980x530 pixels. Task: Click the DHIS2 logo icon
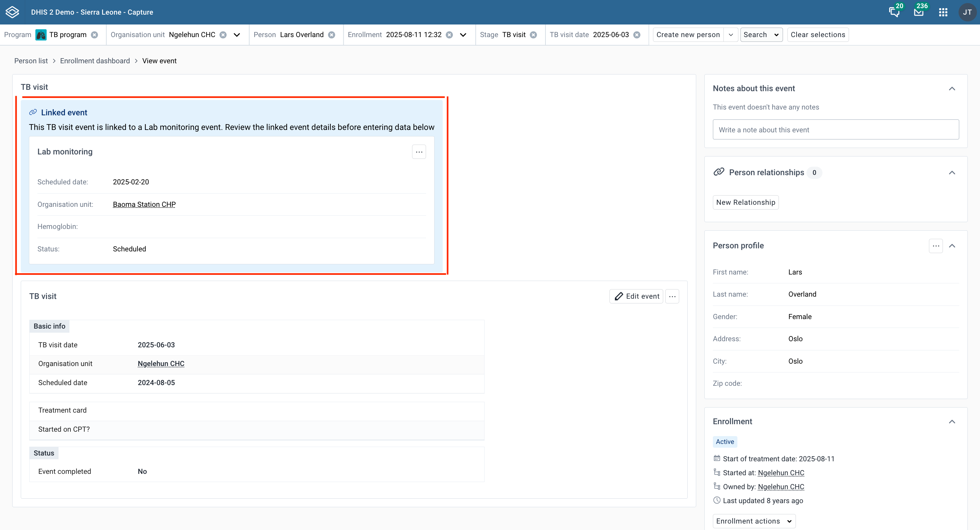12,12
